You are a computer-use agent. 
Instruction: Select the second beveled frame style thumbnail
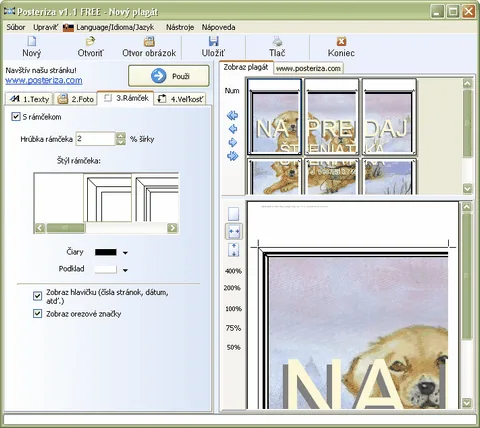[x=107, y=198]
